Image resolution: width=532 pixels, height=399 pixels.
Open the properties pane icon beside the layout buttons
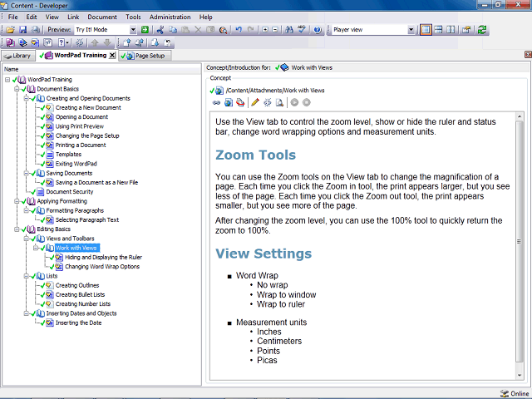pyautogui.click(x=466, y=30)
